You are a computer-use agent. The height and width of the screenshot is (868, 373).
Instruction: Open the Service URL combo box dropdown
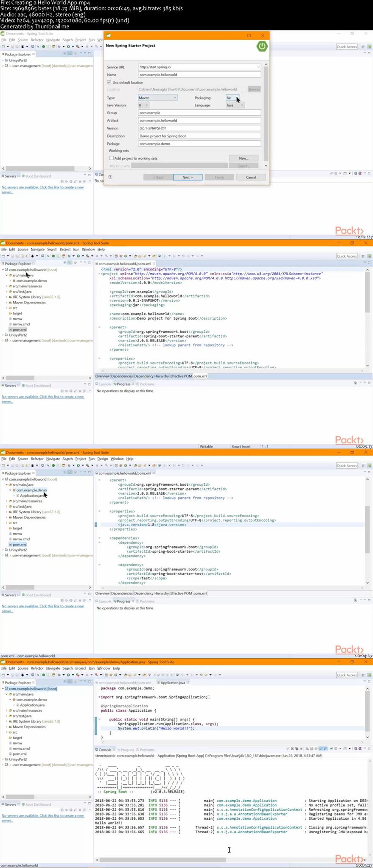(x=258, y=67)
